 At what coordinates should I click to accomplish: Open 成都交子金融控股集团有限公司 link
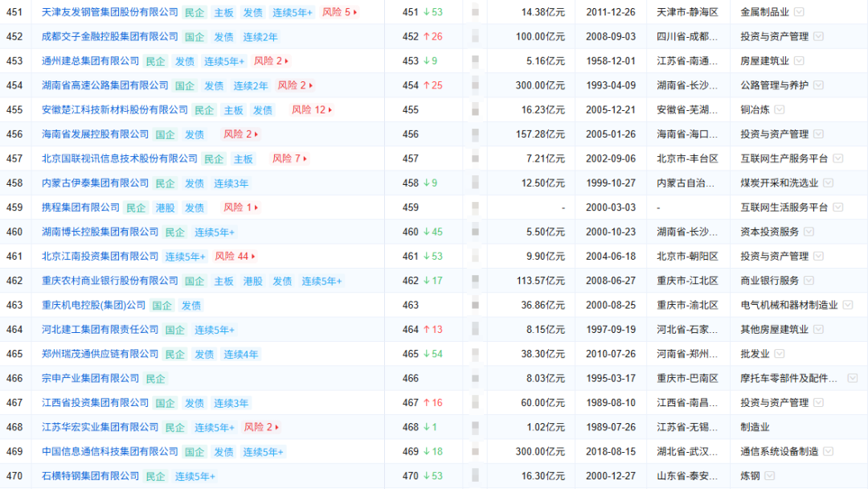pyautogui.click(x=110, y=36)
